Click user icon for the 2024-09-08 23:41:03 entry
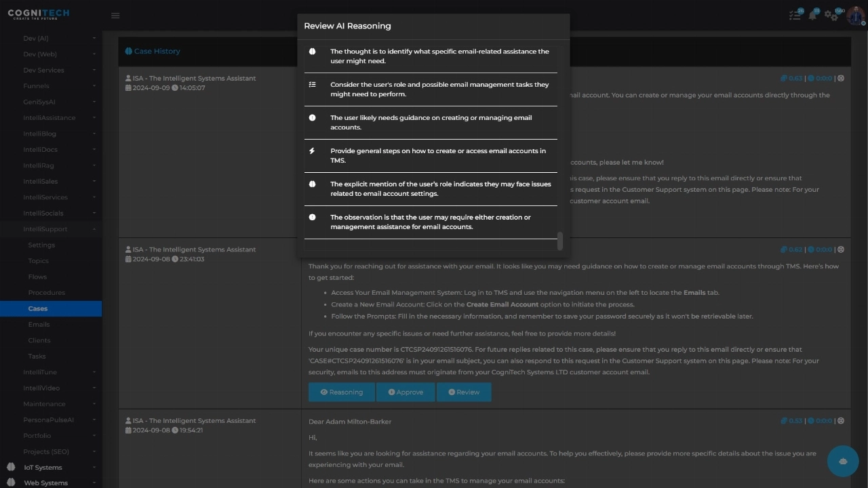868x488 pixels. (x=129, y=249)
